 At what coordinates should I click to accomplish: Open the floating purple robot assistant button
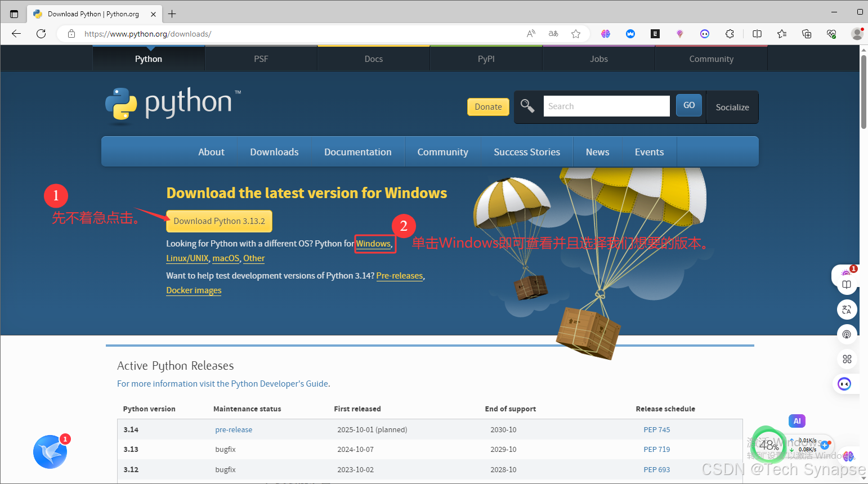(844, 384)
